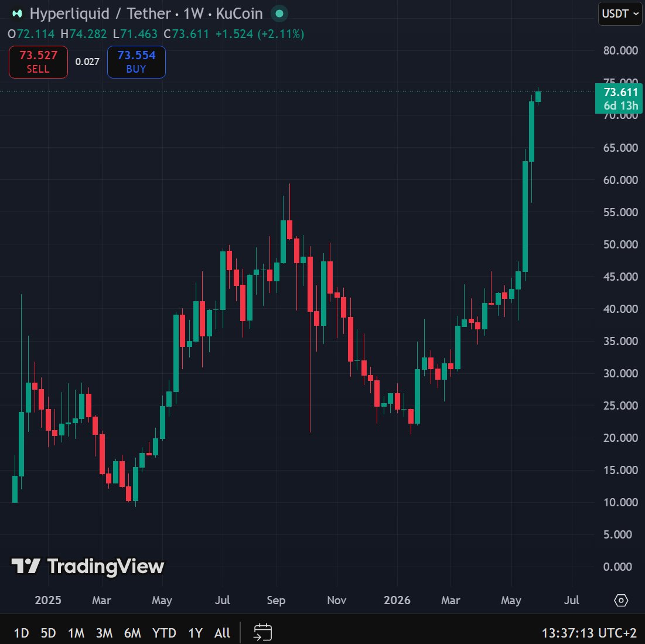Click the 0.000 price axis label
This screenshot has width=645, height=644.
[617, 567]
